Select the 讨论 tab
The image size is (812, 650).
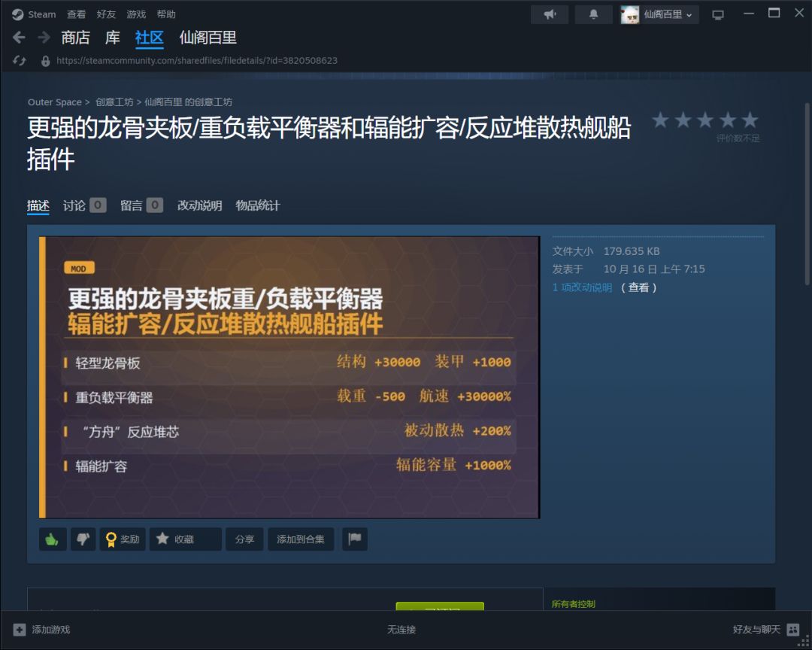click(84, 206)
